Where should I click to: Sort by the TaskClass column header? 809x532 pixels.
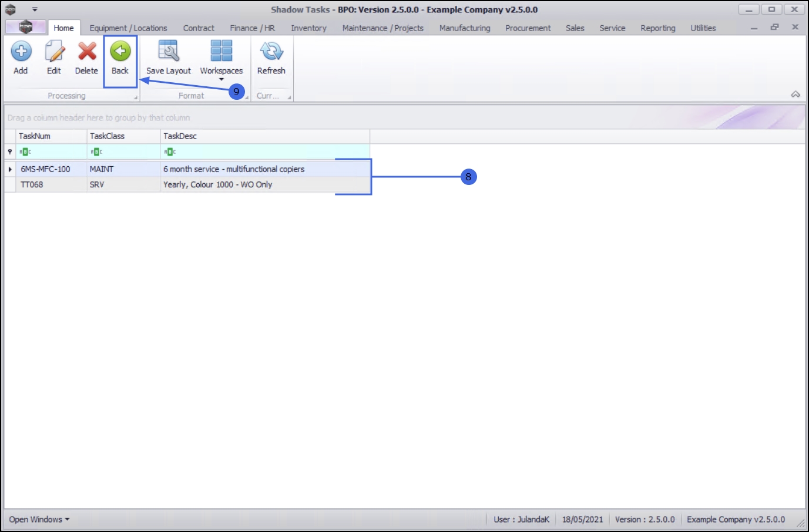[x=124, y=136]
